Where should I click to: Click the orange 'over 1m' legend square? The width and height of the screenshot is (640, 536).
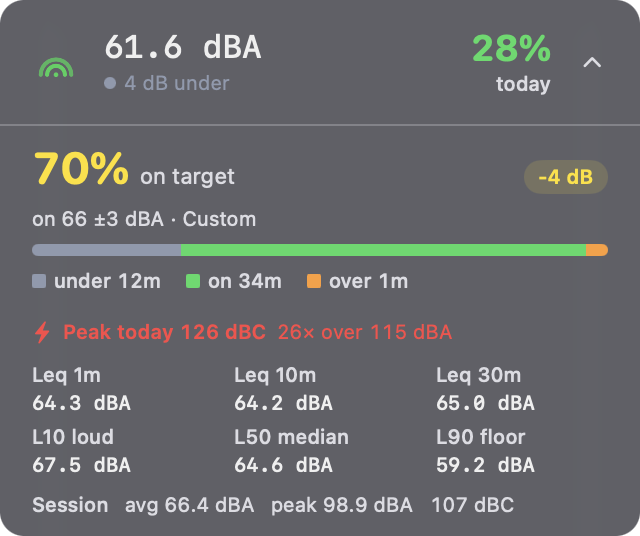coord(313,281)
